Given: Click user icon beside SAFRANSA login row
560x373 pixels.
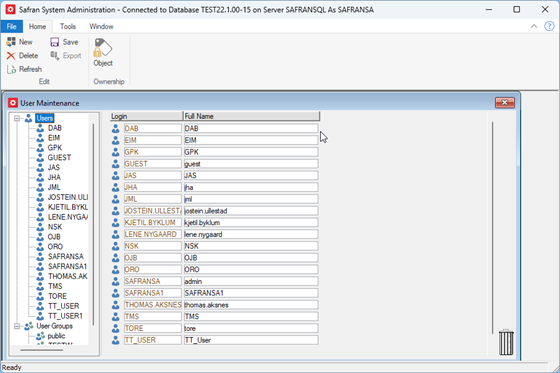Looking at the screenshot, I should coord(115,282).
